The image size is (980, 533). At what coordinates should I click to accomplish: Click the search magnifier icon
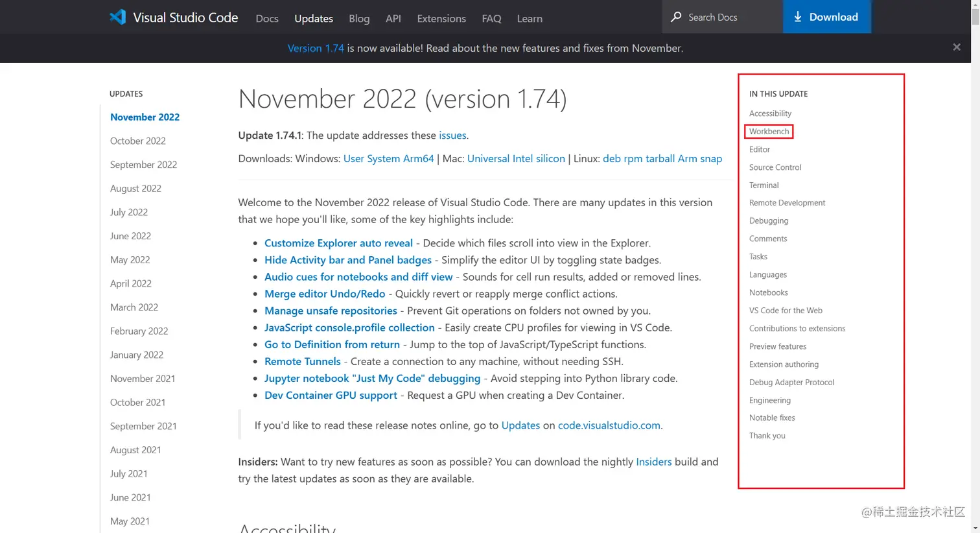pyautogui.click(x=676, y=17)
